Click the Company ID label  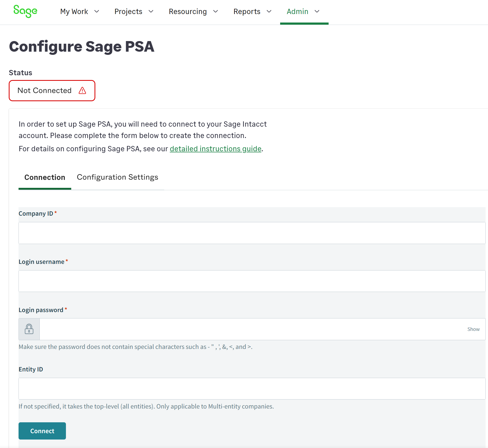[36, 214]
